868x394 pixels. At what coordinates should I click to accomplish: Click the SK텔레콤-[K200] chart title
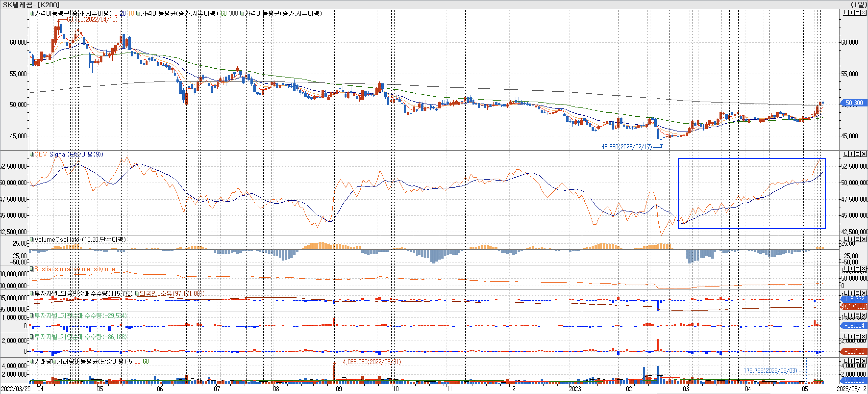(x=31, y=4)
